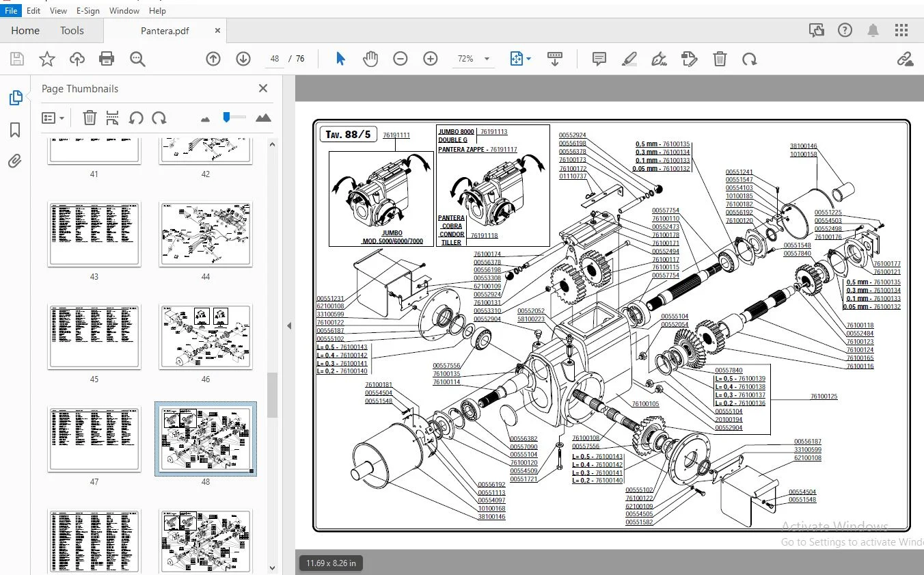Open the Bookmarks panel

(15, 130)
